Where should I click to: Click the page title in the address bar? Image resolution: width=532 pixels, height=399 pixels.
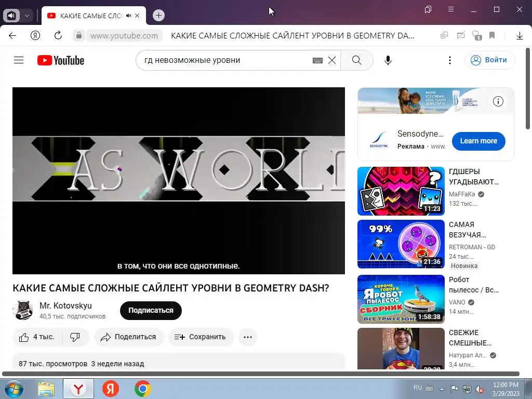(292, 36)
